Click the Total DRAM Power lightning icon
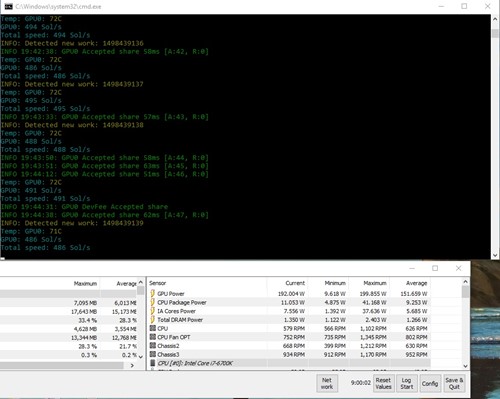This screenshot has height=399, width=500. 153,319
